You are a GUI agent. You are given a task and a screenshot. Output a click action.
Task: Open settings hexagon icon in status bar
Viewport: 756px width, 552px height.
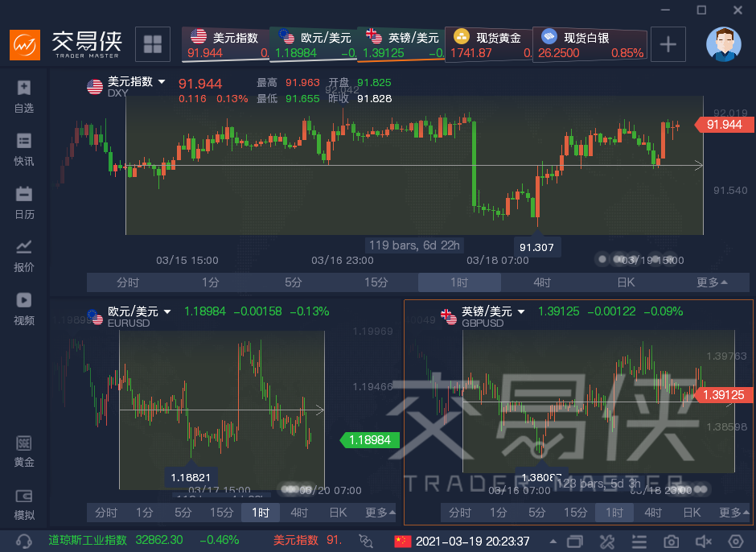[x=735, y=542]
